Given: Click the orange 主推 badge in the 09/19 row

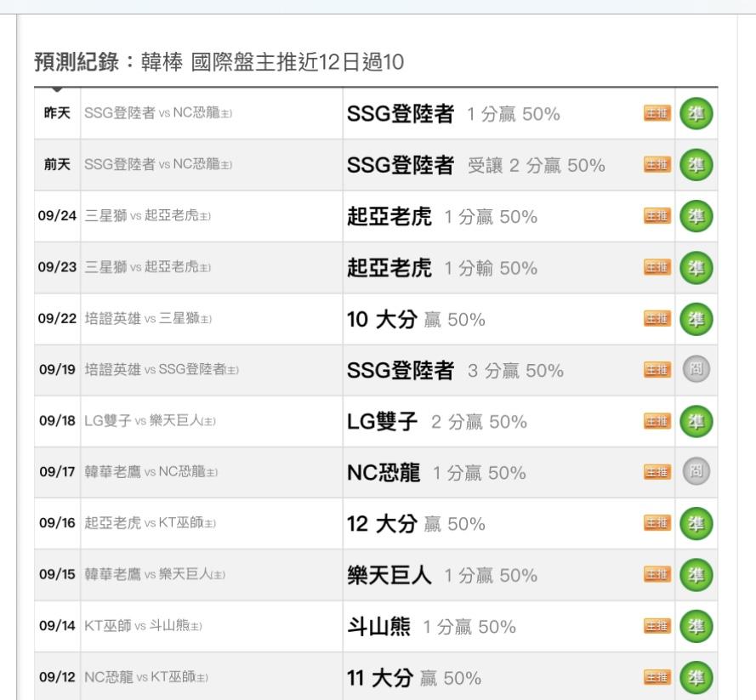Looking at the screenshot, I should click(657, 370).
